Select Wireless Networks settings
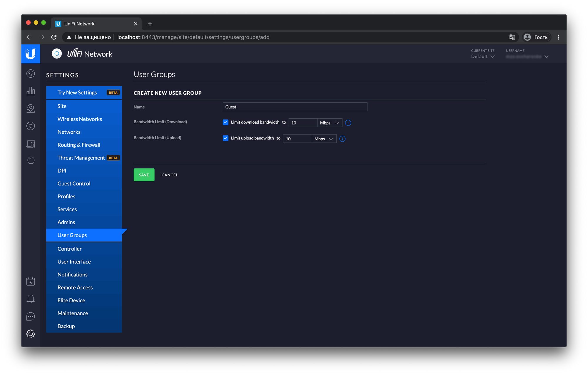588x375 pixels. [x=84, y=119]
